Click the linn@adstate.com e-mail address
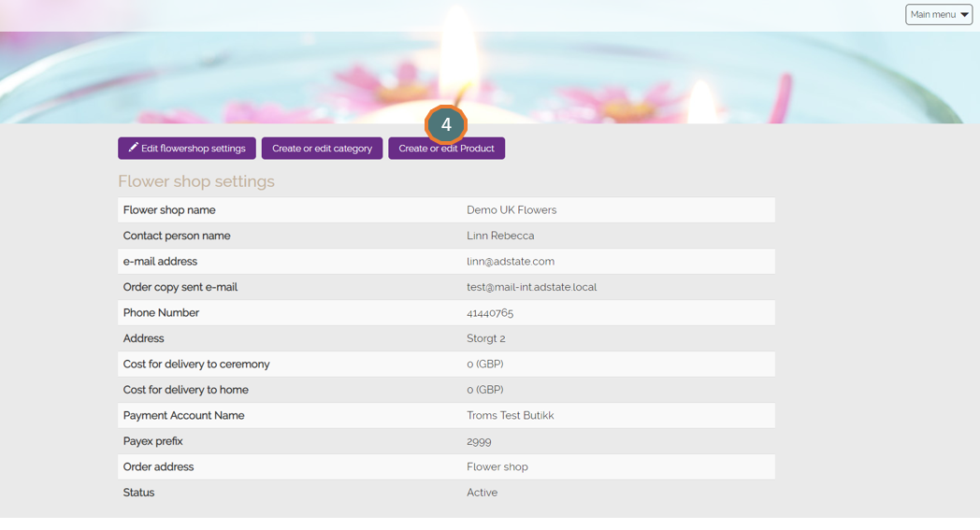Viewport: 980px width, 530px height. 510,262
